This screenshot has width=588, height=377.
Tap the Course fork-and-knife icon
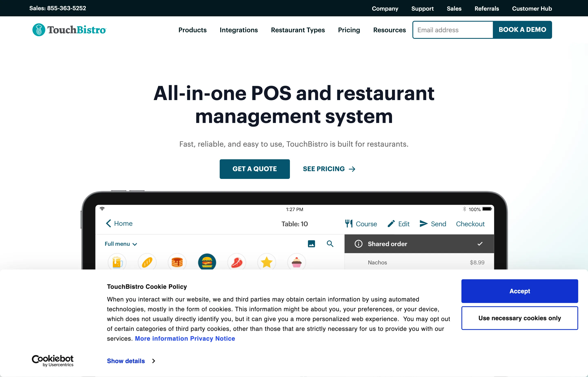349,224
